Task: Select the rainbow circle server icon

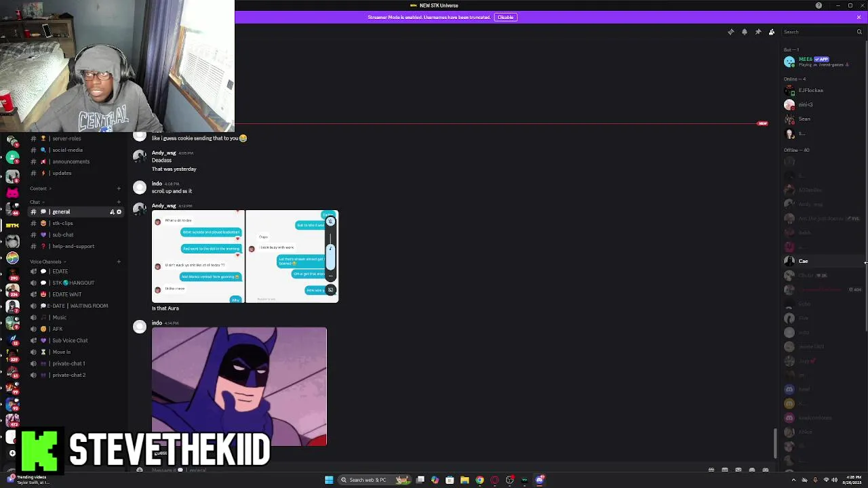Action: coord(12,258)
